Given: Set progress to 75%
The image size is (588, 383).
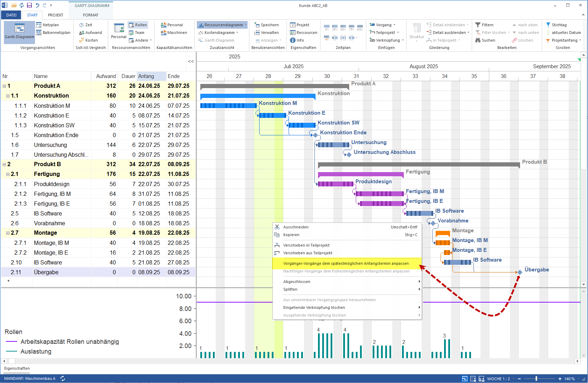Looking at the screenshot, I should 352,27.
